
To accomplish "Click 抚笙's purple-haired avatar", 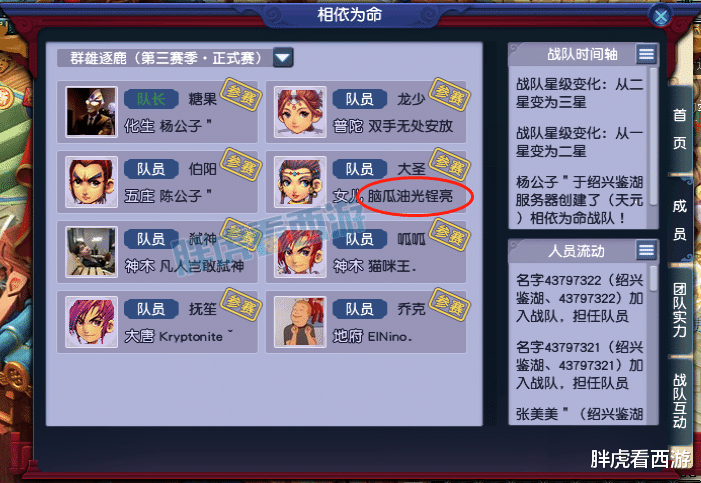I will 91,322.
